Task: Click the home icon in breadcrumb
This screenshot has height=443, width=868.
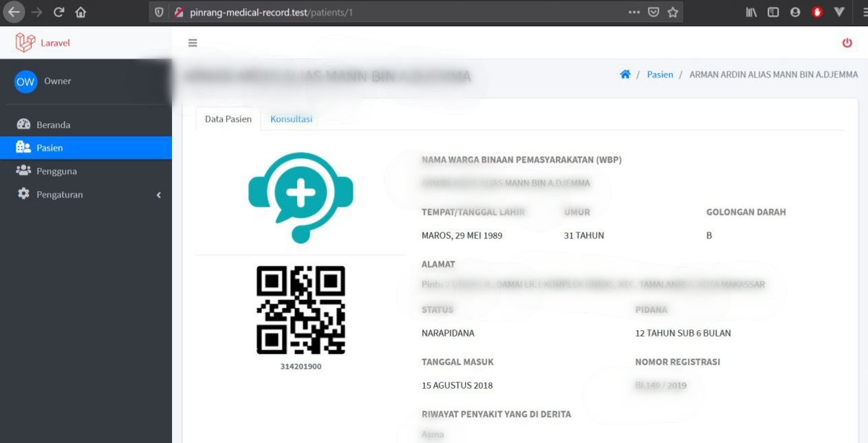Action: pyautogui.click(x=625, y=74)
